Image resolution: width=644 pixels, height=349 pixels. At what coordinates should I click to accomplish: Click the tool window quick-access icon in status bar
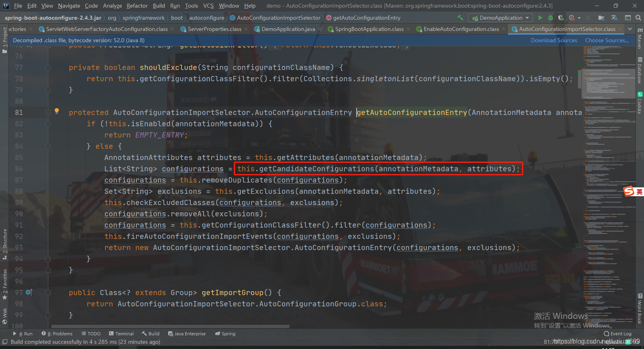(5, 342)
